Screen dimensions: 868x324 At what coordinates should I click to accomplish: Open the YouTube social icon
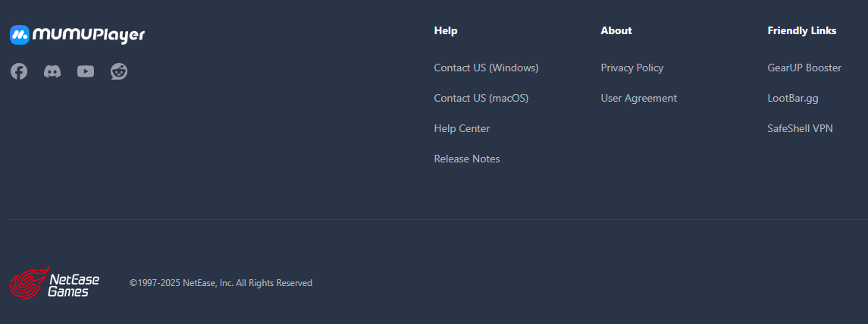click(x=85, y=71)
